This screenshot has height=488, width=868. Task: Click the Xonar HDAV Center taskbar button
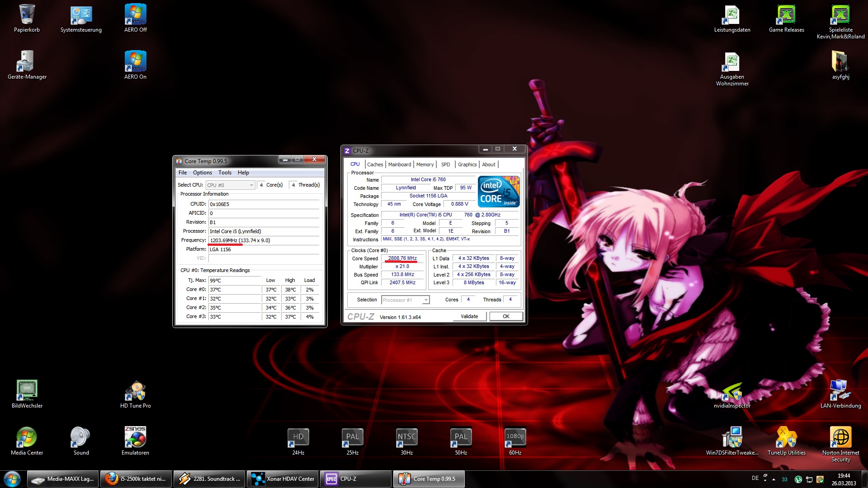point(283,479)
